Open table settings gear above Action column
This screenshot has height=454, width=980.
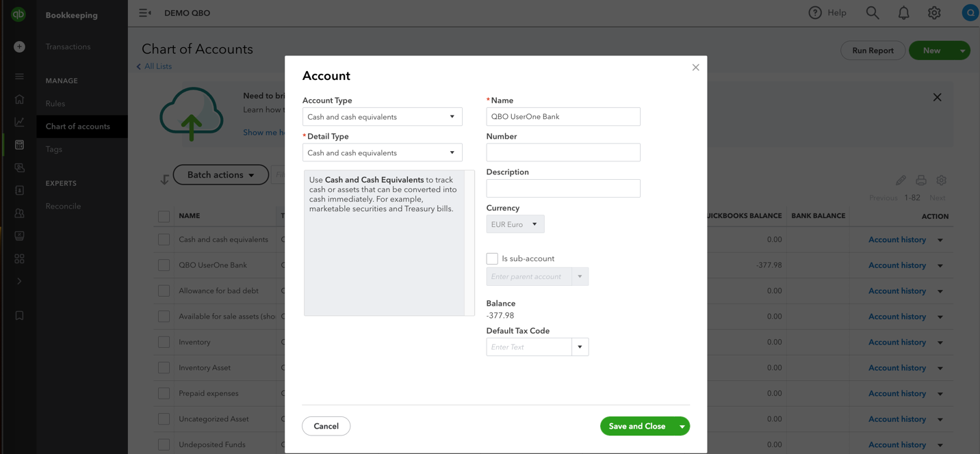click(942, 181)
